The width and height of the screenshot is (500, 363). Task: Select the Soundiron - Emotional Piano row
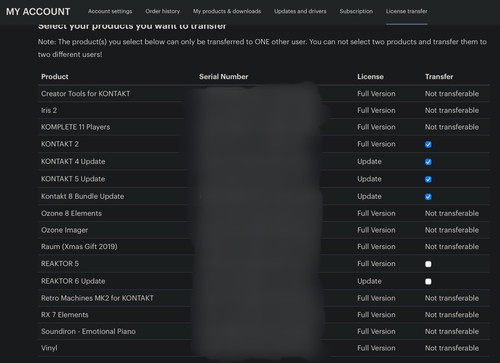click(264, 331)
